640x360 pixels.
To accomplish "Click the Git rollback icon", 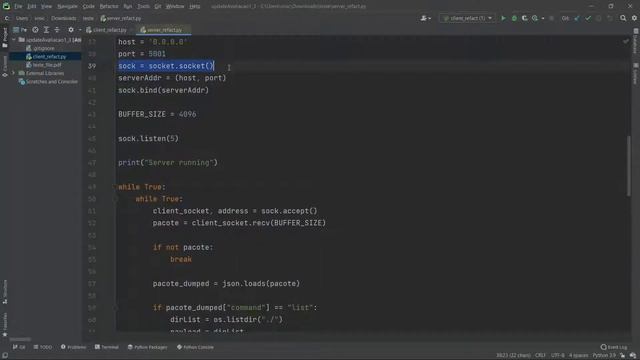I will 610,18.
